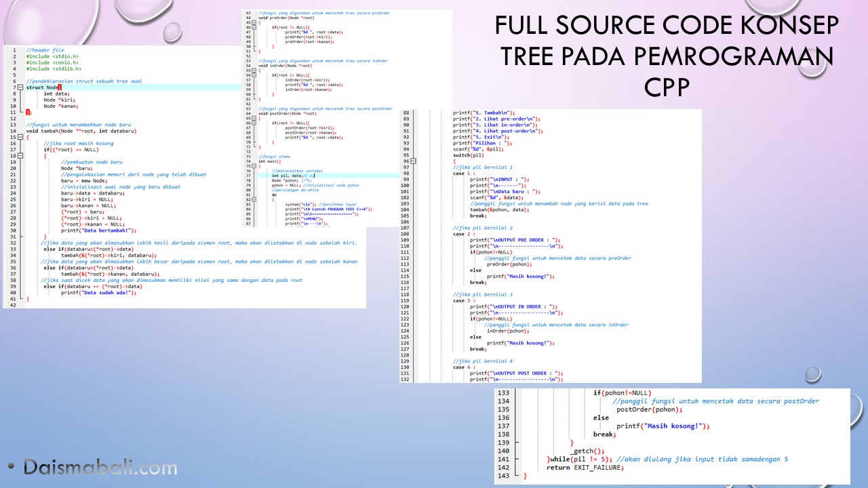The image size is (868, 488).
Task: Collapse postOrder function fold at line 65
Action: click(x=252, y=118)
